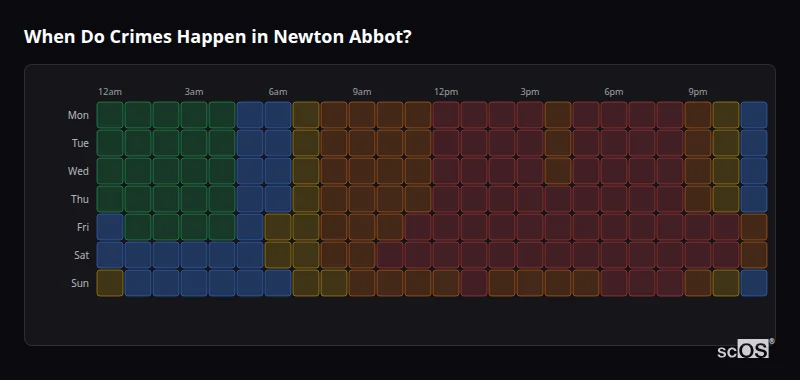Select the Thursday 9am orange cell
The image size is (800, 380).
(x=362, y=199)
